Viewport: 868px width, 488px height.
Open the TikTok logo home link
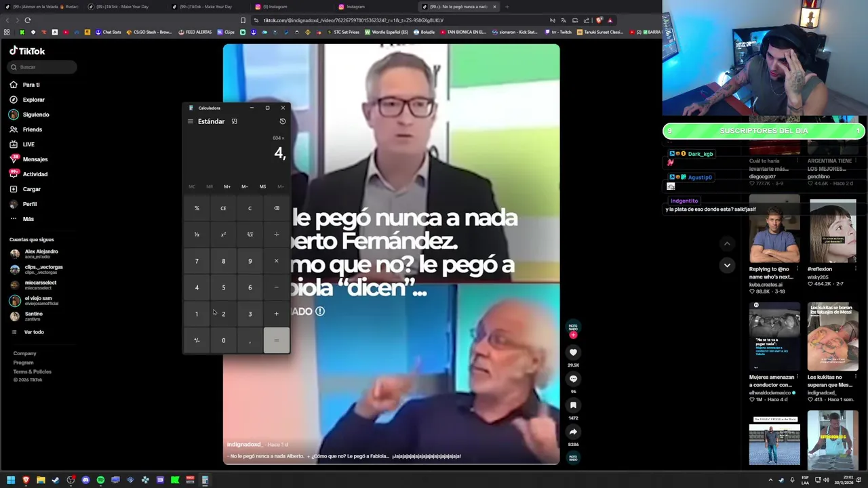[x=27, y=51]
